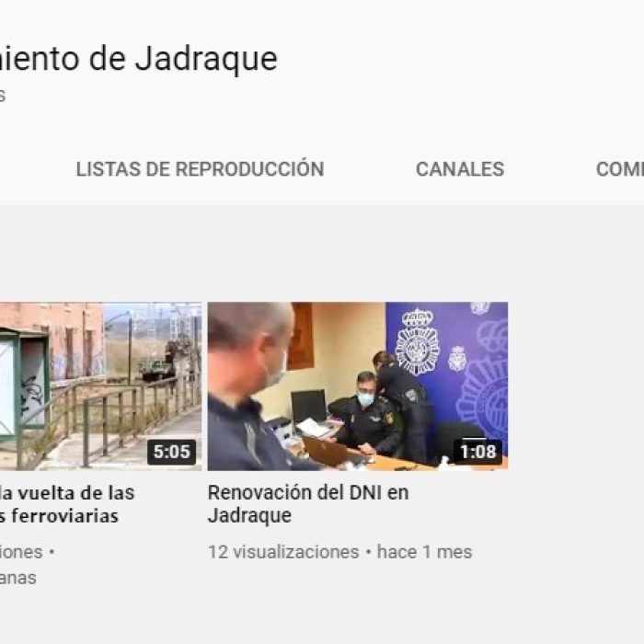Image resolution: width=644 pixels, height=644 pixels.
Task: Click the 1:08 duration badge
Action: tap(477, 452)
